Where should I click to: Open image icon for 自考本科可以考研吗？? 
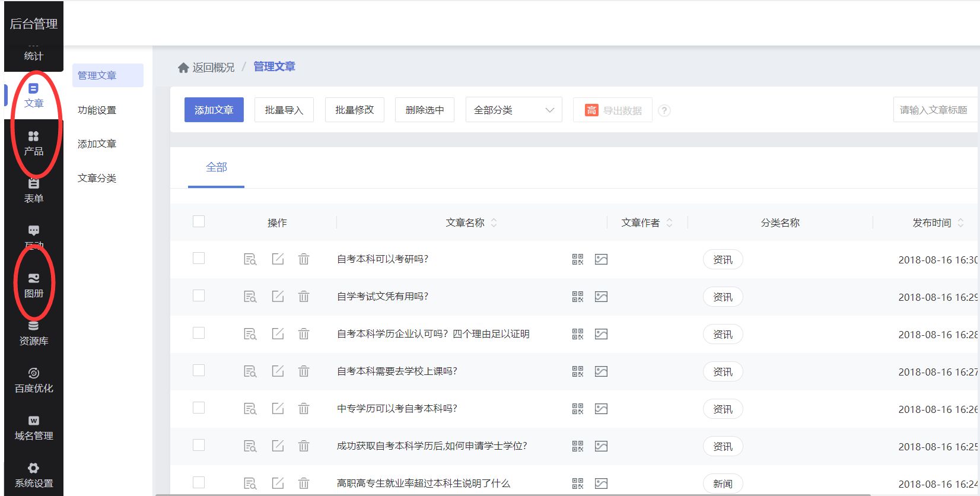point(602,259)
